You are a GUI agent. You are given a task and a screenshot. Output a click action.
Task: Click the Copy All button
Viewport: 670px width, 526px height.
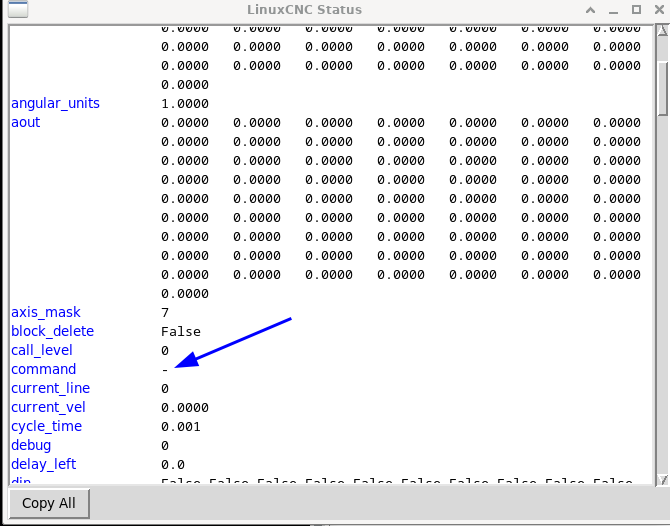(49, 503)
